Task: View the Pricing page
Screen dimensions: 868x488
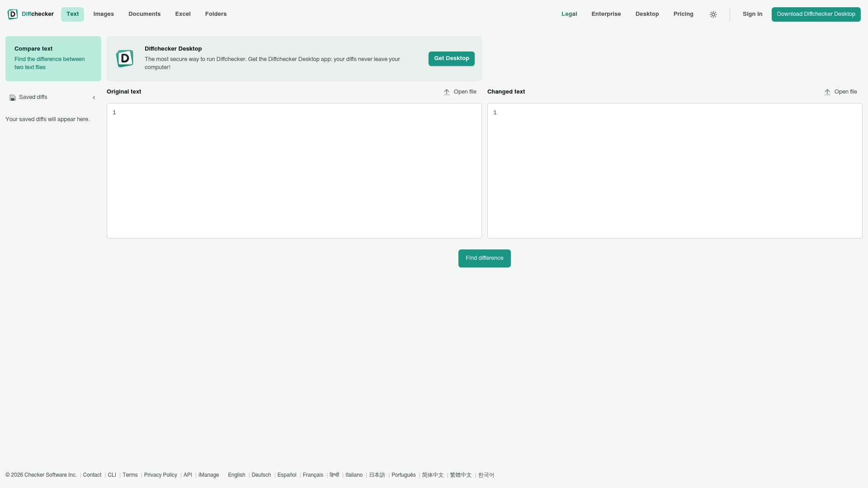Action: (684, 14)
